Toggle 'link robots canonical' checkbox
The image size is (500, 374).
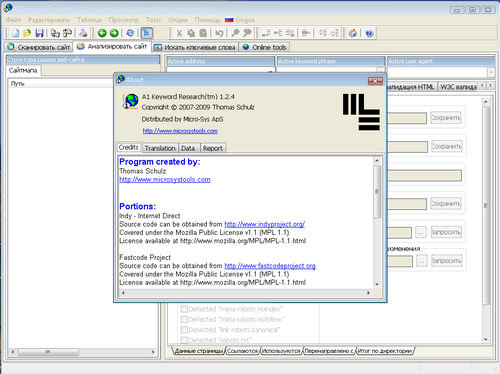click(x=184, y=330)
